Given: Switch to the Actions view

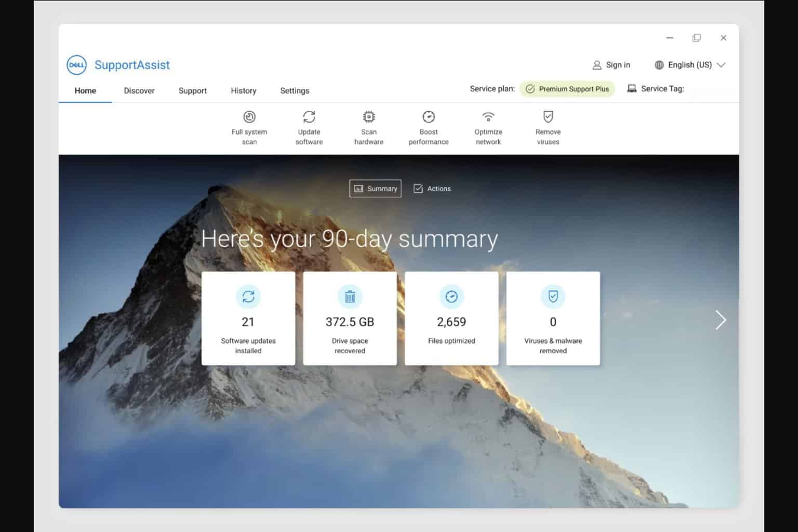Looking at the screenshot, I should click(432, 189).
